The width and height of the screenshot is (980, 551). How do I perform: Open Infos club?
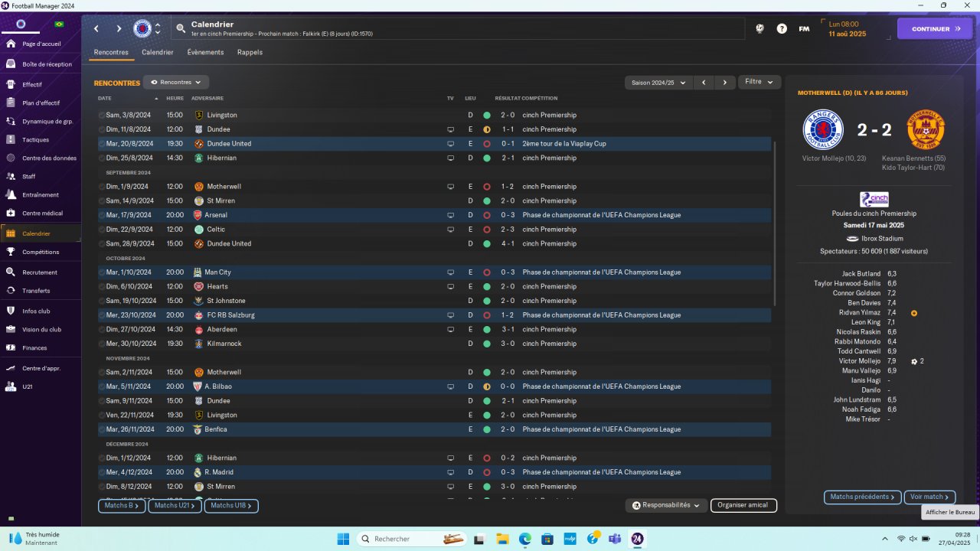(36, 311)
